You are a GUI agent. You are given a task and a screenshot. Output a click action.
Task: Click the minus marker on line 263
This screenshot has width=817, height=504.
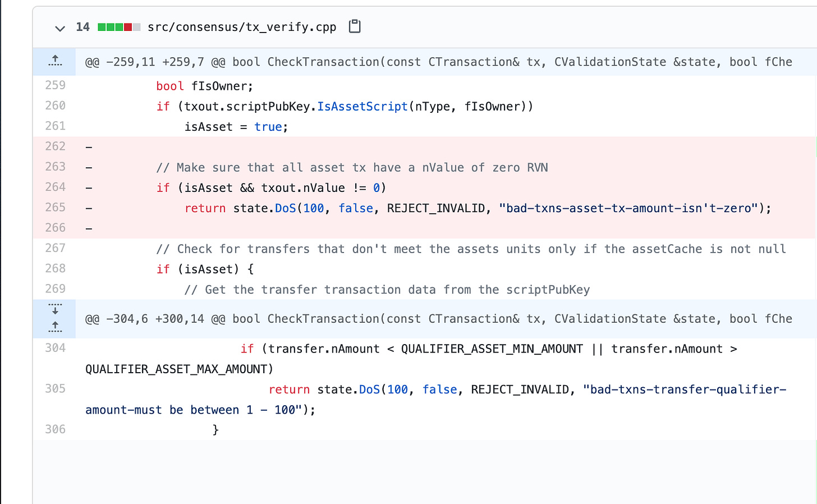[89, 168]
